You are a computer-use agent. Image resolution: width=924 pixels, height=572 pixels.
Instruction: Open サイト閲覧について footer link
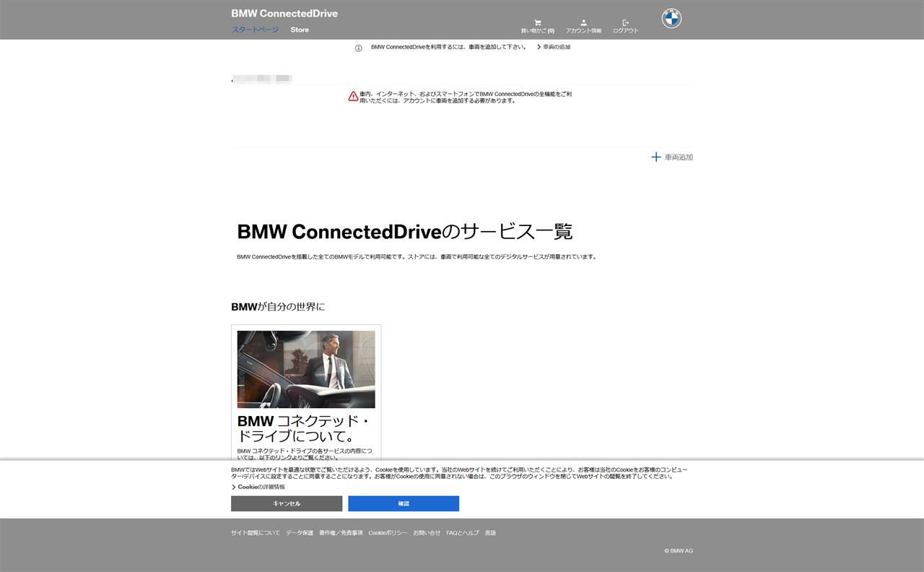[256, 533]
